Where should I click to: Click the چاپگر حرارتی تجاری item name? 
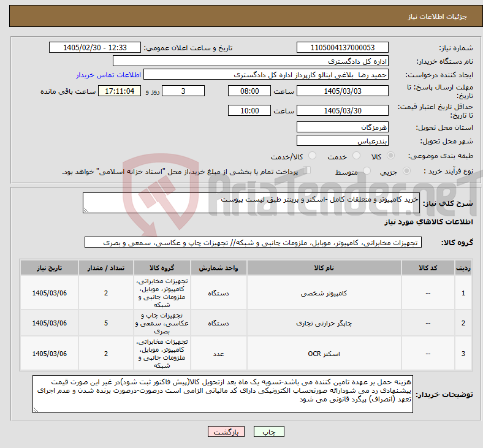[324, 323]
